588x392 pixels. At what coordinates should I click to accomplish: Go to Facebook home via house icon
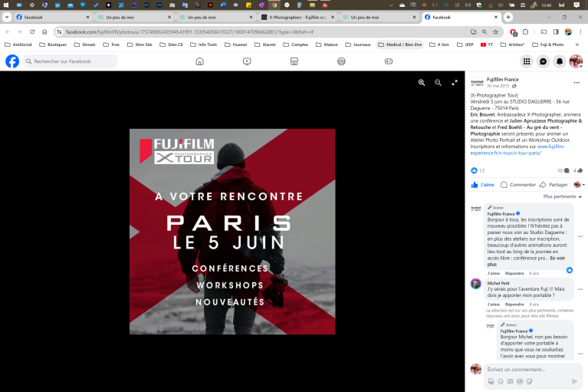(199, 61)
